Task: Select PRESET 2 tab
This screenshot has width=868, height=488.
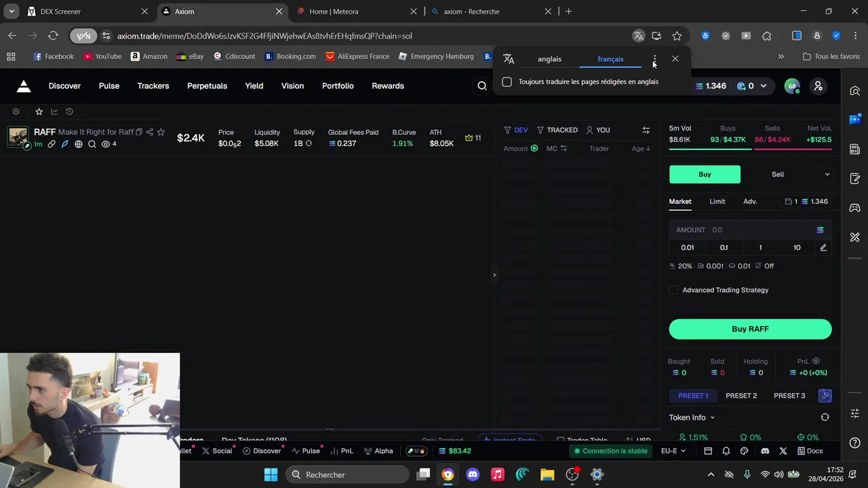Action: [x=741, y=396]
